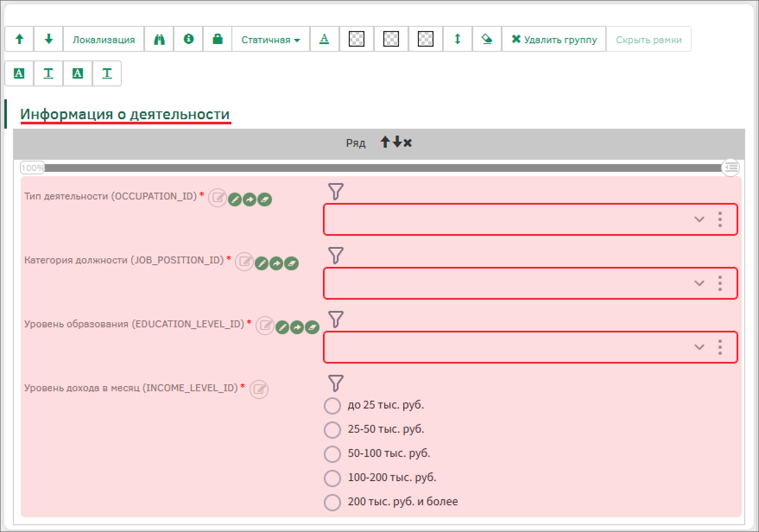Choose the '50-100 тыс. руб.' radio button
Image resolution: width=759 pixels, height=532 pixels.
coord(332,454)
